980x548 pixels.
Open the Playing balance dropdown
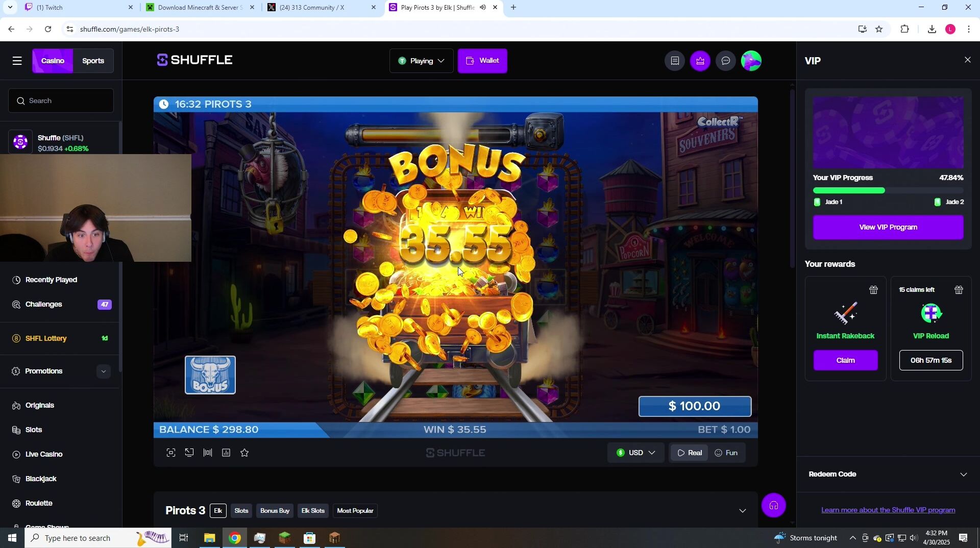pyautogui.click(x=421, y=61)
